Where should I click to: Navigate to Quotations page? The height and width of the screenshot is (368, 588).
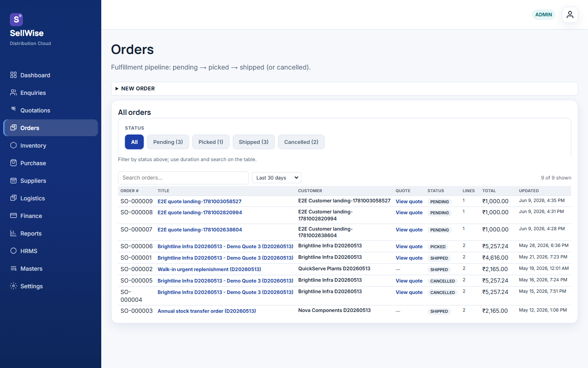tap(51, 110)
